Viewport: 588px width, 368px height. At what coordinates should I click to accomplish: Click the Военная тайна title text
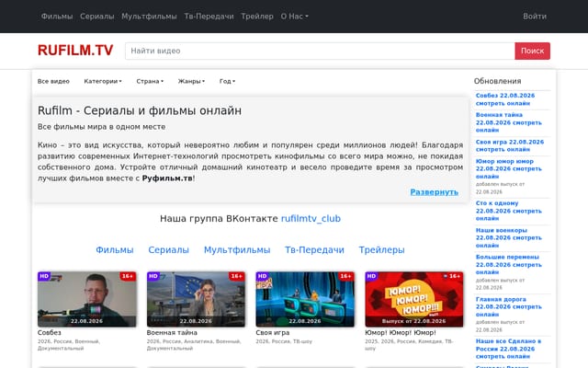[x=172, y=332]
